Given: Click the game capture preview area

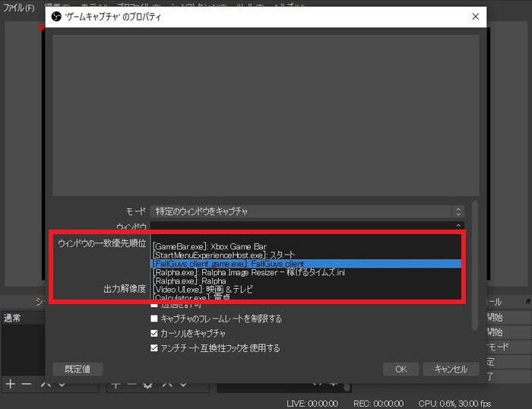Looking at the screenshot, I should point(266,116).
